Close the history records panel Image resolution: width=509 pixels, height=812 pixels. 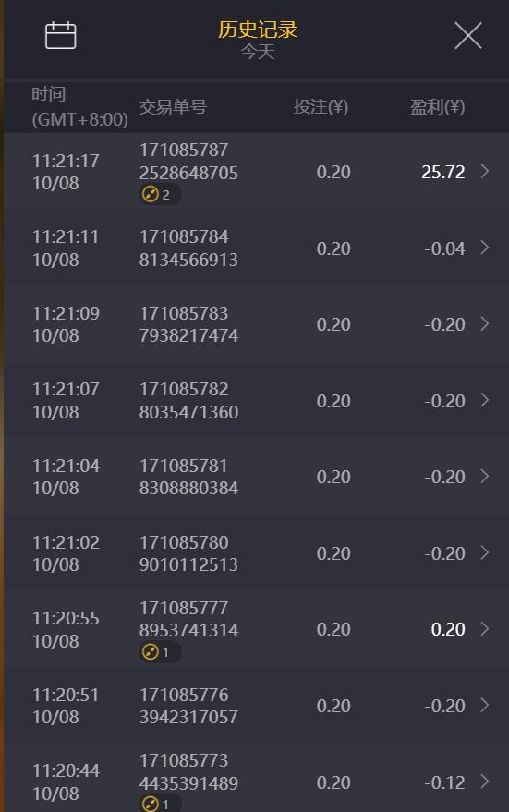468,36
